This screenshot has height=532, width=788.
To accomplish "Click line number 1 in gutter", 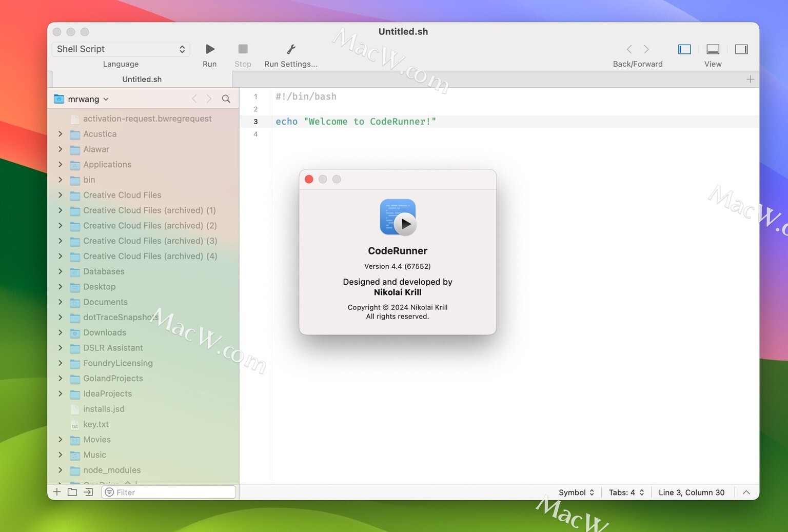I will (x=255, y=96).
